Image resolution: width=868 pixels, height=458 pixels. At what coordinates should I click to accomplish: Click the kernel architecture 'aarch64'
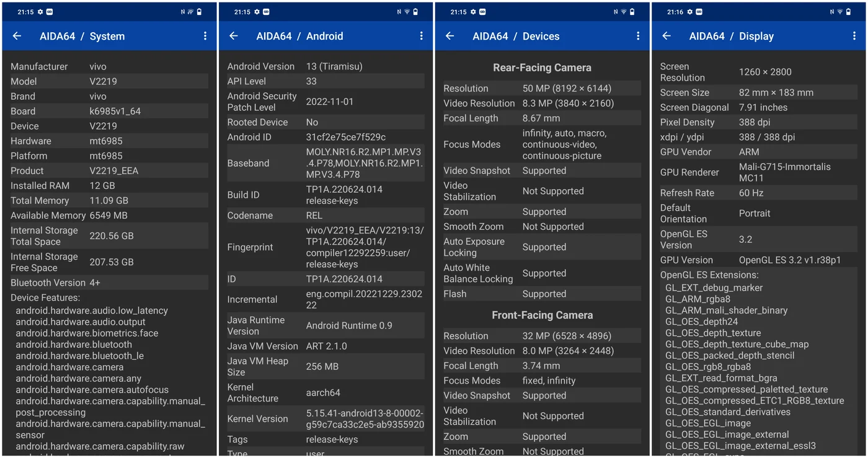(323, 392)
